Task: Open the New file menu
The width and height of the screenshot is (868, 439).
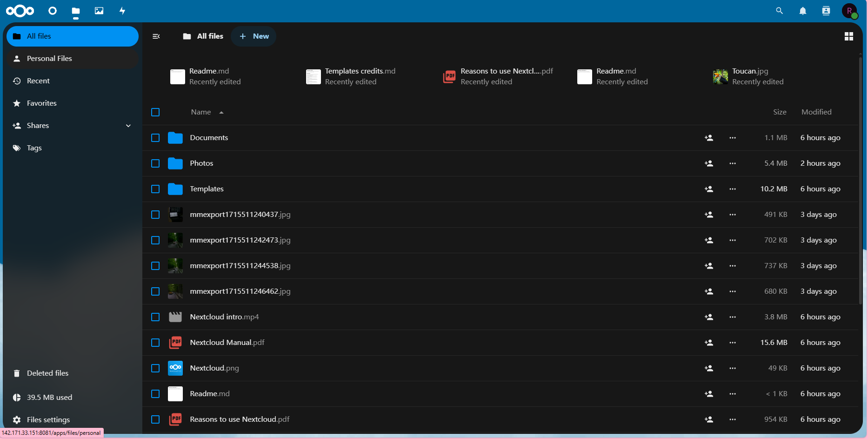Action: point(254,36)
